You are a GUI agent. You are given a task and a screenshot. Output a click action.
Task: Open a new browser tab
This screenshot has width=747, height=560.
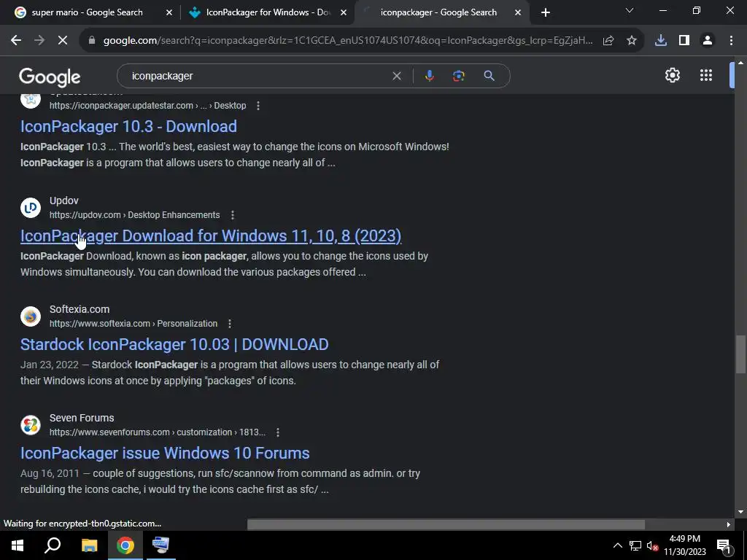point(546,12)
